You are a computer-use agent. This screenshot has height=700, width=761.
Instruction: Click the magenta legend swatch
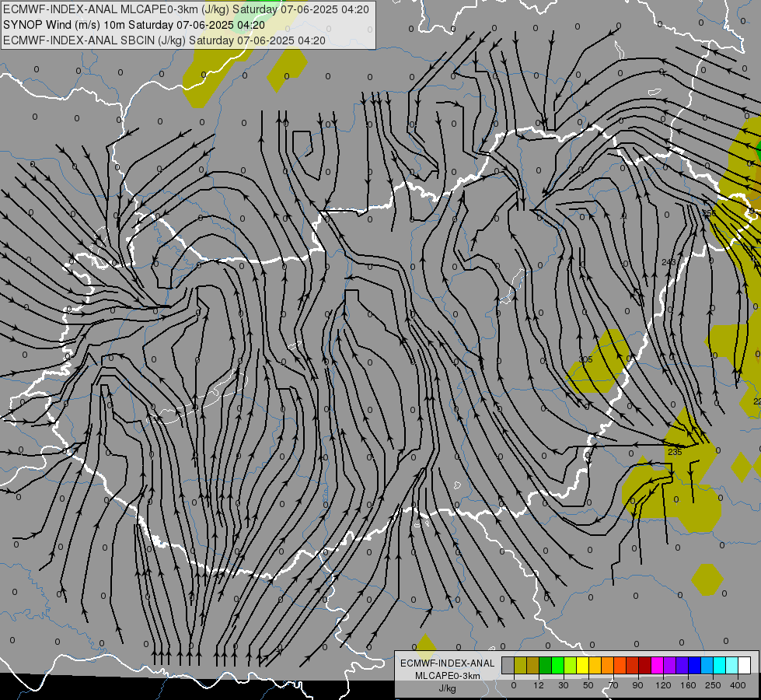(657, 666)
